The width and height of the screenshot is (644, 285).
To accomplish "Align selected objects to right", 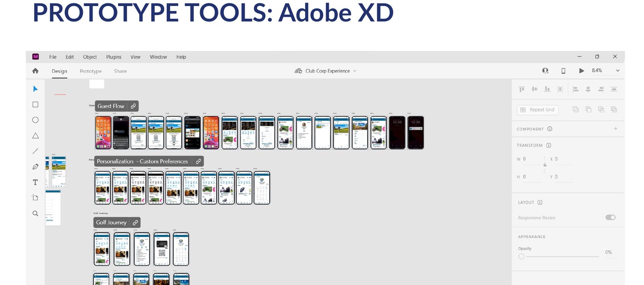I will click(601, 89).
